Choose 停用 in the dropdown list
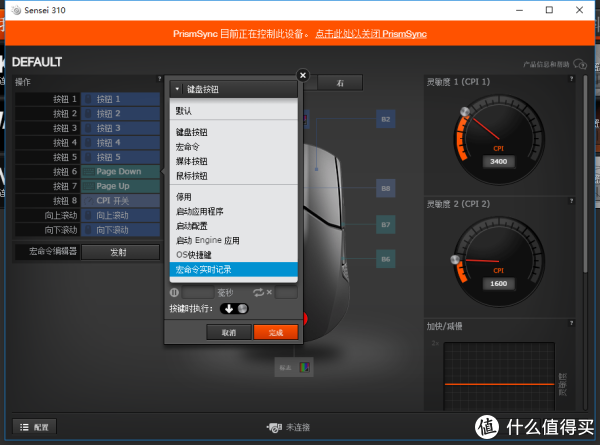Screen dimensions: 600x445 click(x=233, y=197)
